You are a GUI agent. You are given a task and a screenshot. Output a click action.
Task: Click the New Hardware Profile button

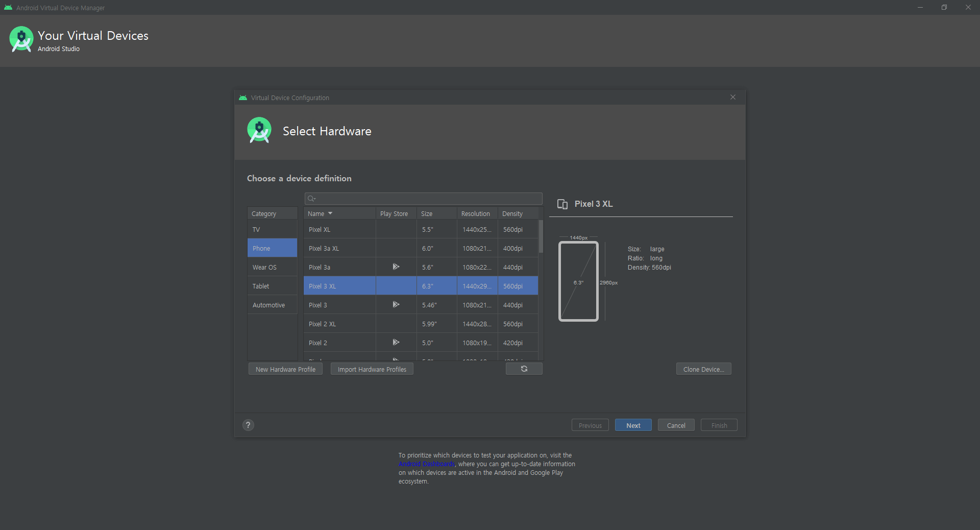coord(285,369)
